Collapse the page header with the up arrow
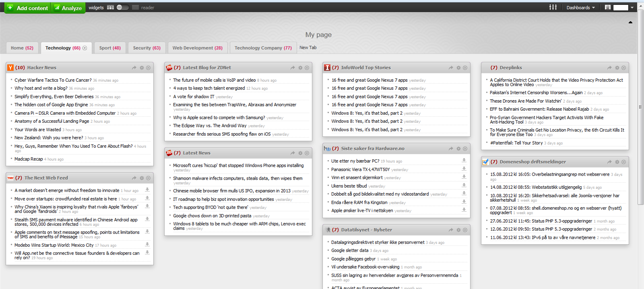Image resolution: width=644 pixels, height=289 pixels. [x=630, y=22]
